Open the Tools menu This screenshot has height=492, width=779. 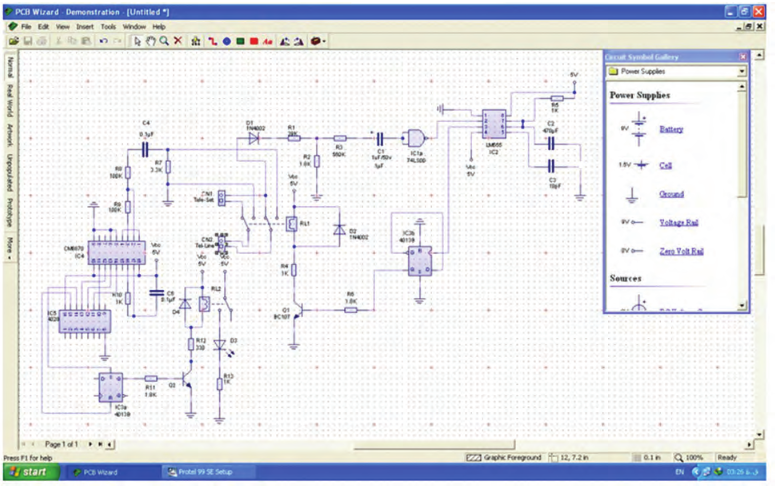pos(108,27)
